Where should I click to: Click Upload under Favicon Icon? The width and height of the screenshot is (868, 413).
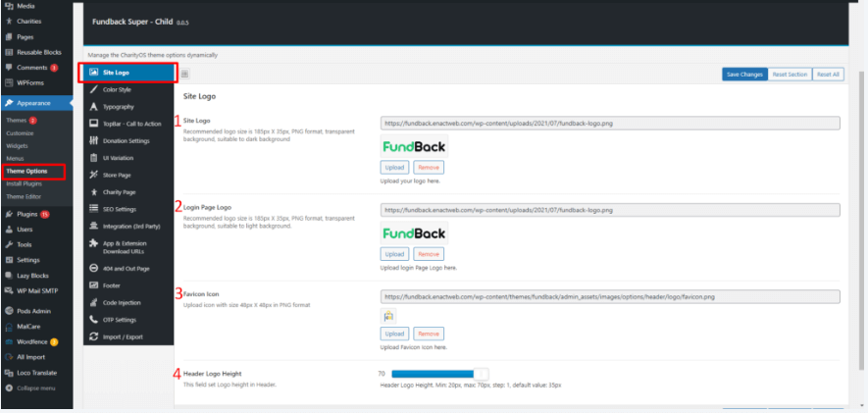[394, 334]
